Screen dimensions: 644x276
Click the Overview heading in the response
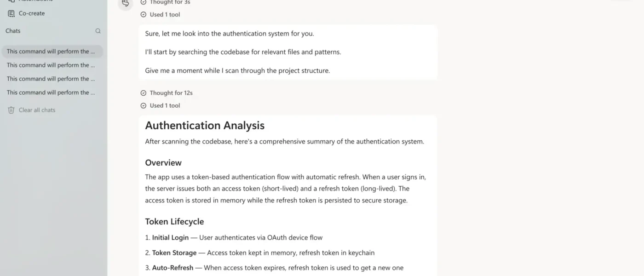tap(163, 162)
